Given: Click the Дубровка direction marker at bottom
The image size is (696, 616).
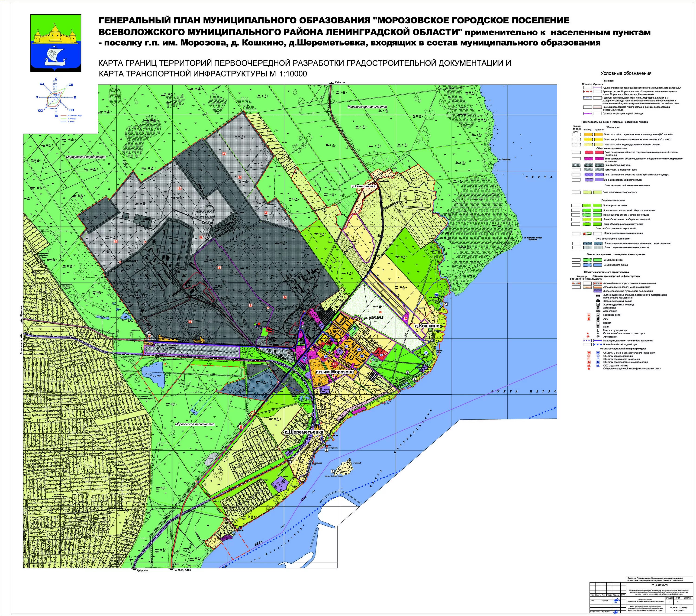Looking at the screenshot, I should tap(135, 570).
